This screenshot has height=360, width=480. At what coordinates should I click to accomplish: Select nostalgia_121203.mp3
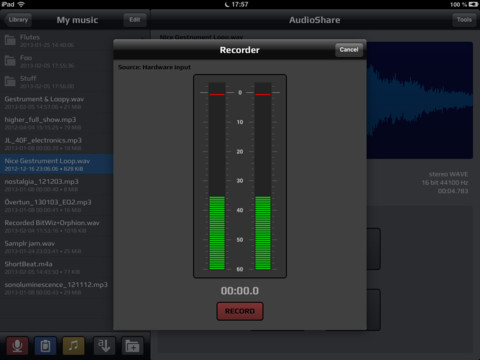[57, 185]
